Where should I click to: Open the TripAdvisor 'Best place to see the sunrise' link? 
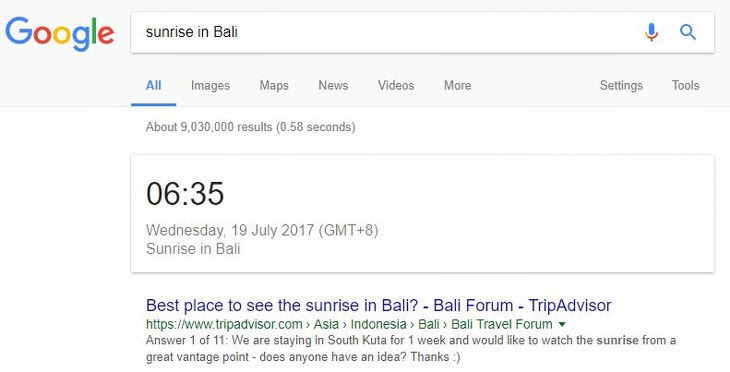click(x=379, y=305)
